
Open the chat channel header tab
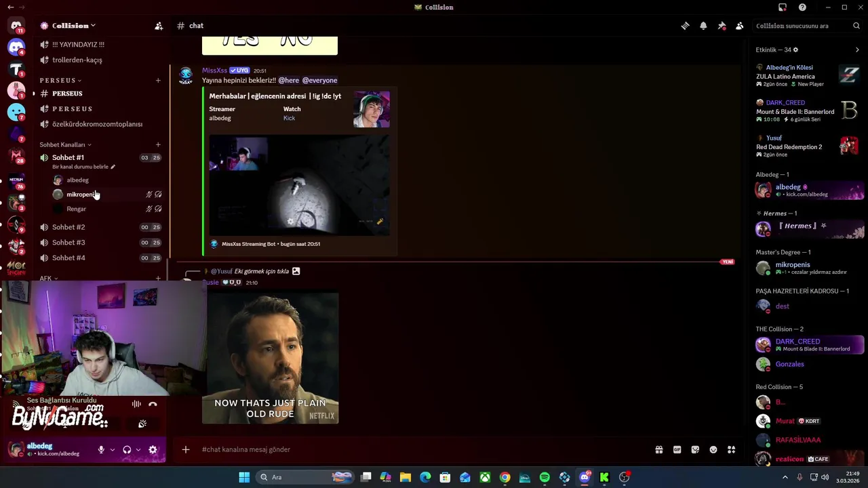pyautogui.click(x=190, y=26)
